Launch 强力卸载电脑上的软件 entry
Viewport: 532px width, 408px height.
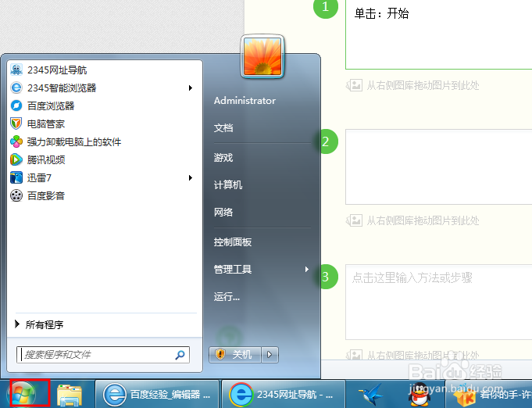[105, 141]
